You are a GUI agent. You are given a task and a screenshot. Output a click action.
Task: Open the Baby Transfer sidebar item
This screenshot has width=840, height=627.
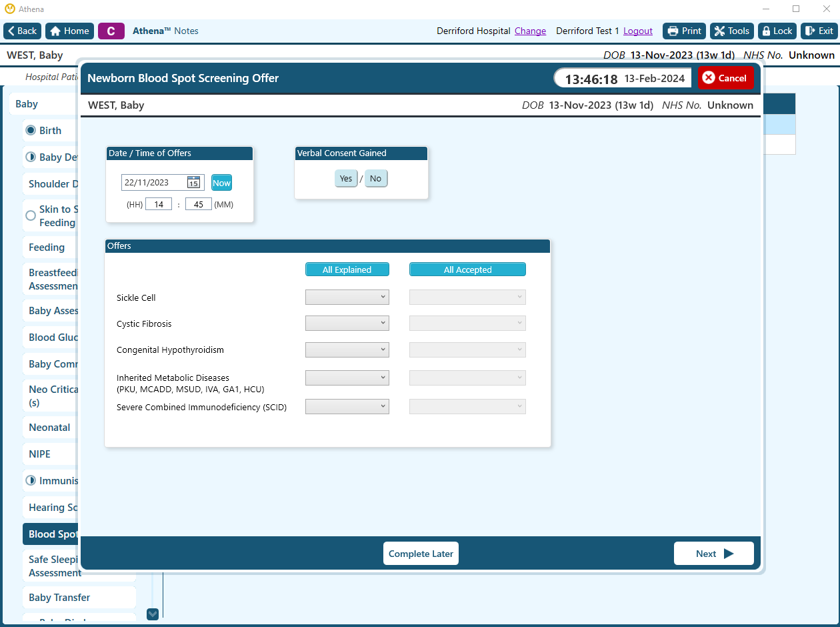[x=79, y=598]
